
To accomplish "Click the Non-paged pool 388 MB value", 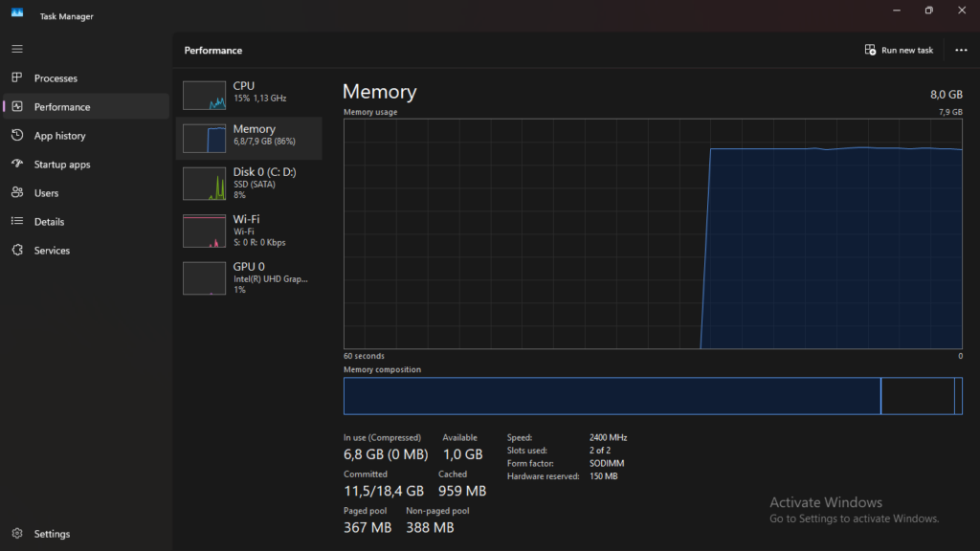I will coord(430,527).
